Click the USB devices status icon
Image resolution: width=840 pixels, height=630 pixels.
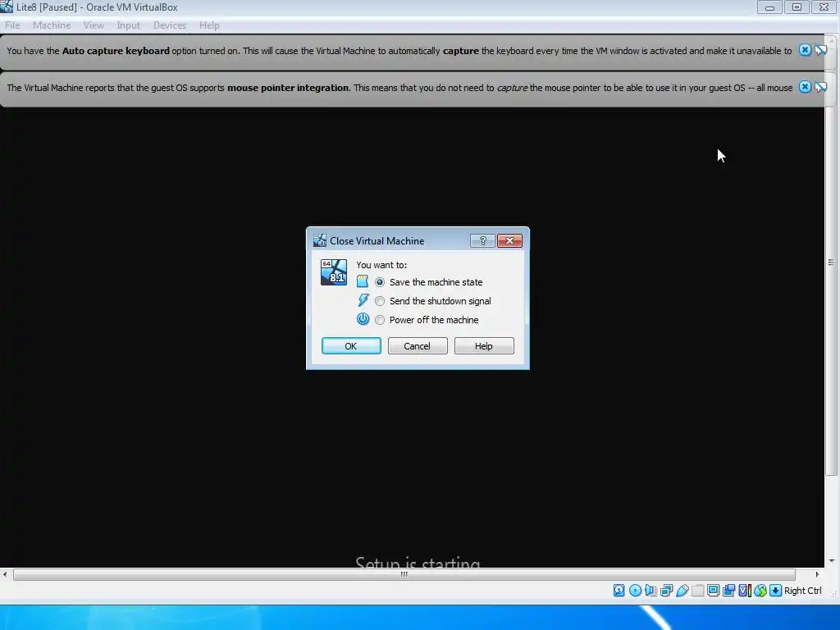[682, 591]
